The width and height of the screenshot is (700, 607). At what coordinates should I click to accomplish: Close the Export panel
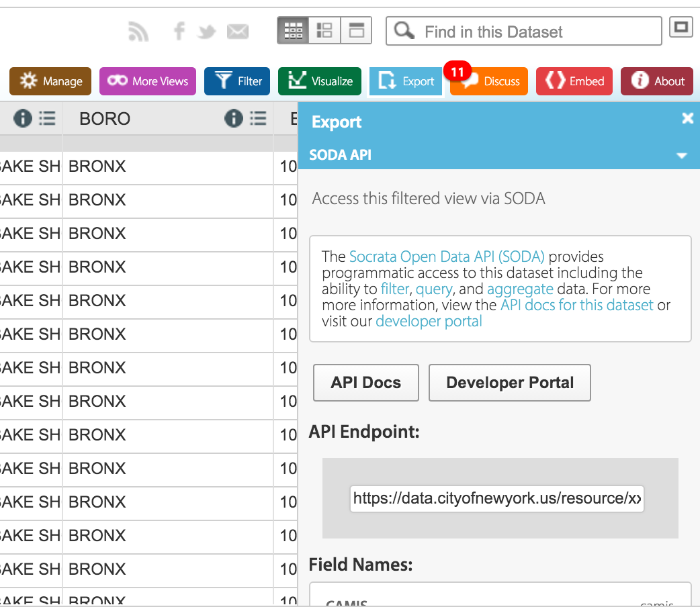coord(687,118)
